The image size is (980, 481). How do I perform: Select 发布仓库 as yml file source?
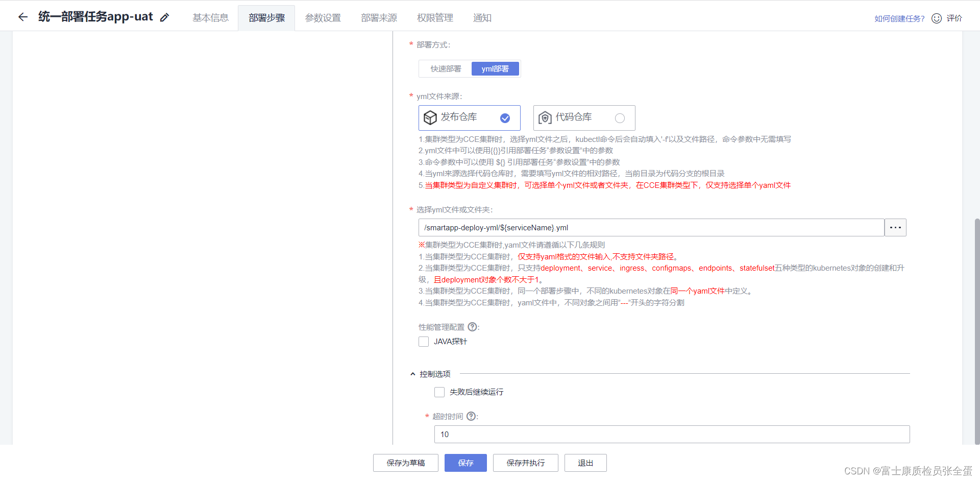pyautogui.click(x=470, y=118)
